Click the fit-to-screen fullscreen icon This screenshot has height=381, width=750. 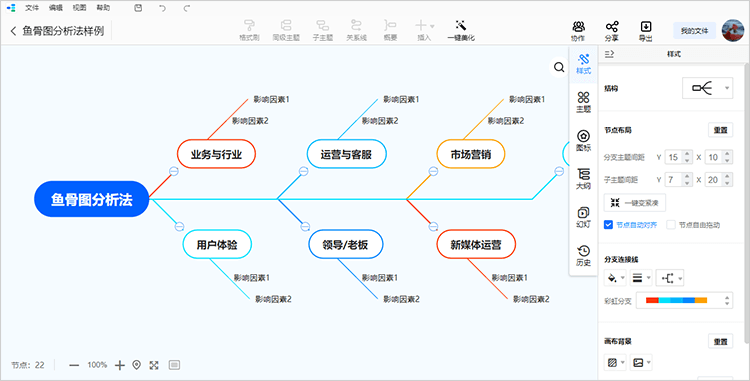click(154, 365)
